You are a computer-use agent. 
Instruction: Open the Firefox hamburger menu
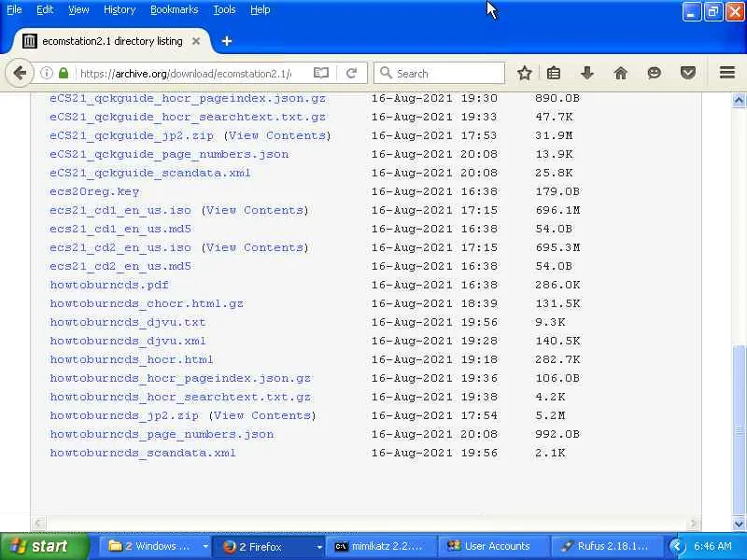(x=727, y=73)
